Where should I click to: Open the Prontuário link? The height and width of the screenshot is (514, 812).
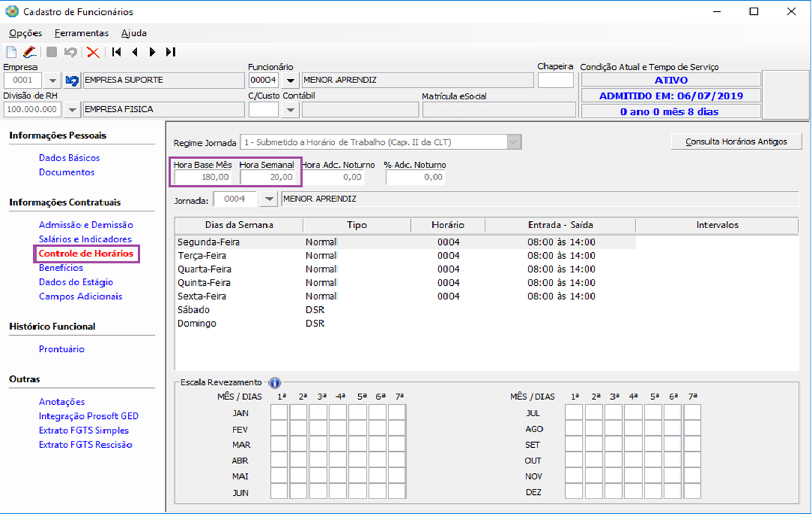[62, 349]
